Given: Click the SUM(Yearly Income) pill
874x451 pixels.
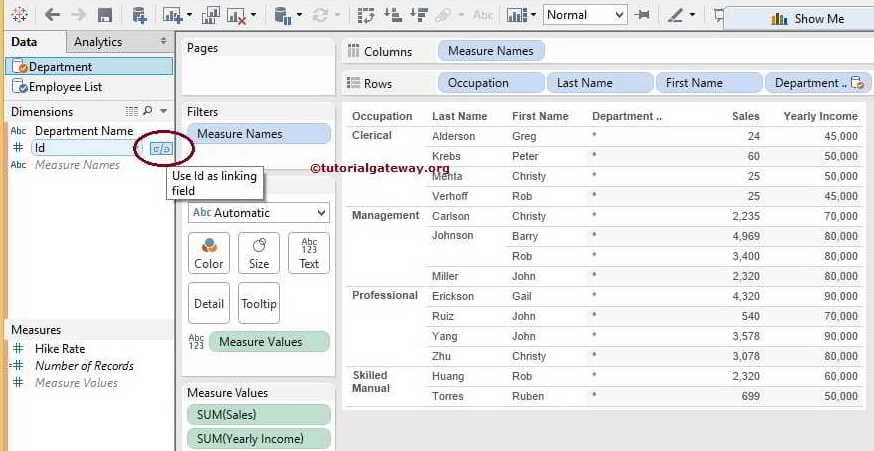Looking at the screenshot, I should [x=259, y=439].
